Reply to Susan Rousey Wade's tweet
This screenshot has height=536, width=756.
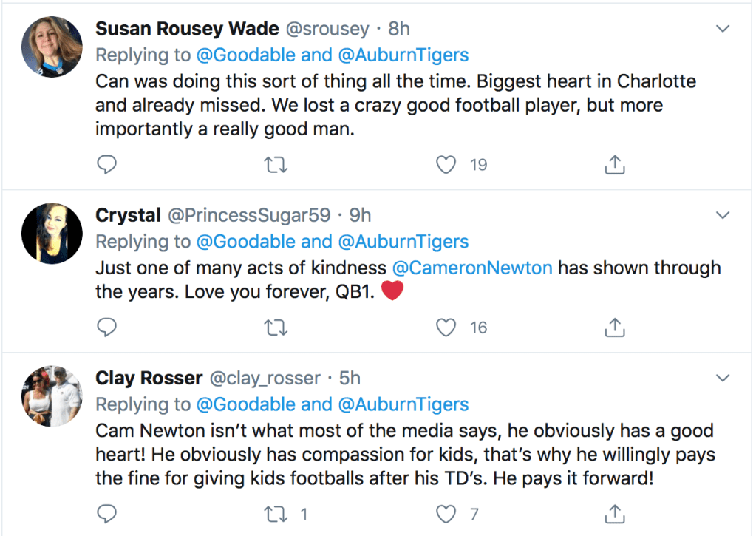pos(107,164)
